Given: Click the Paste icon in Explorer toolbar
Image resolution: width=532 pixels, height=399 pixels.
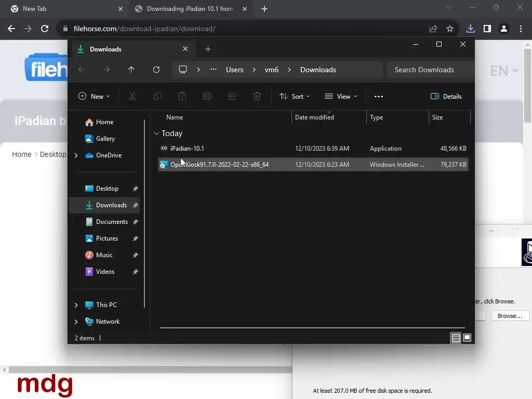Looking at the screenshot, I should pos(182,96).
